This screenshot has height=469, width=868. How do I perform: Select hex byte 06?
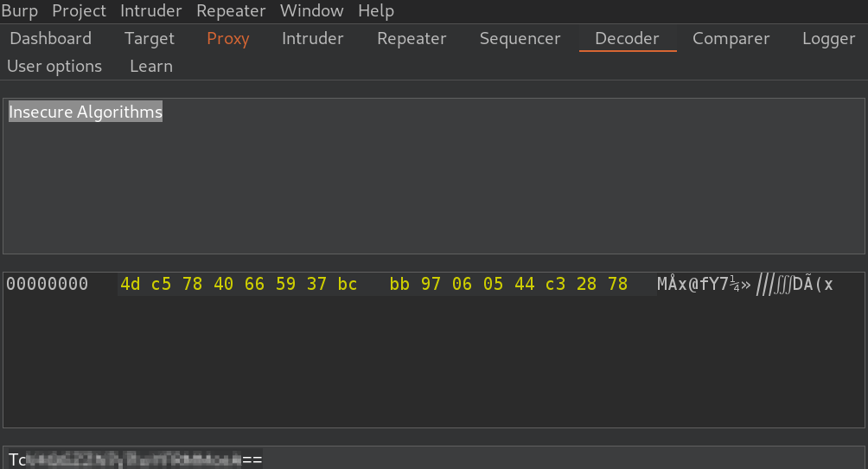tap(462, 284)
